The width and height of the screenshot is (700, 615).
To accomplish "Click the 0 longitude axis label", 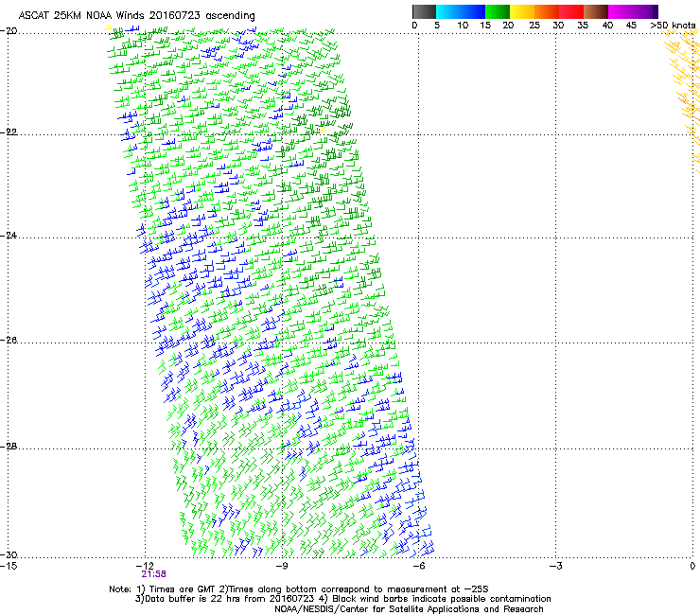I will pyautogui.click(x=692, y=566).
